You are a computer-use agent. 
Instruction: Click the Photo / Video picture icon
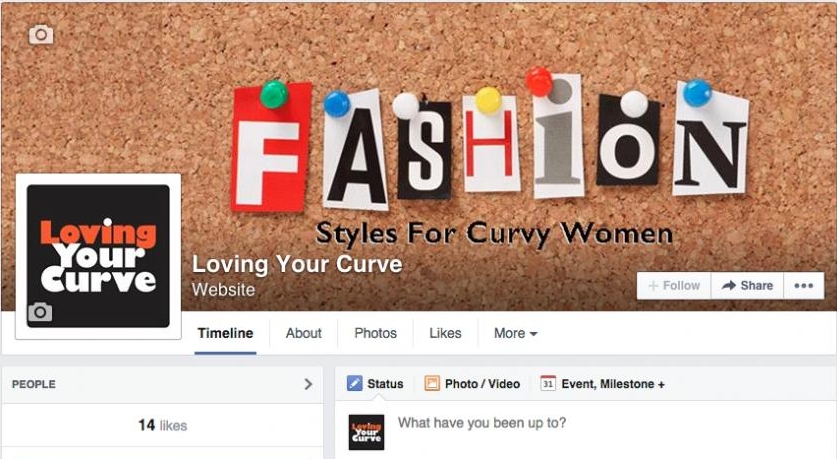point(432,383)
